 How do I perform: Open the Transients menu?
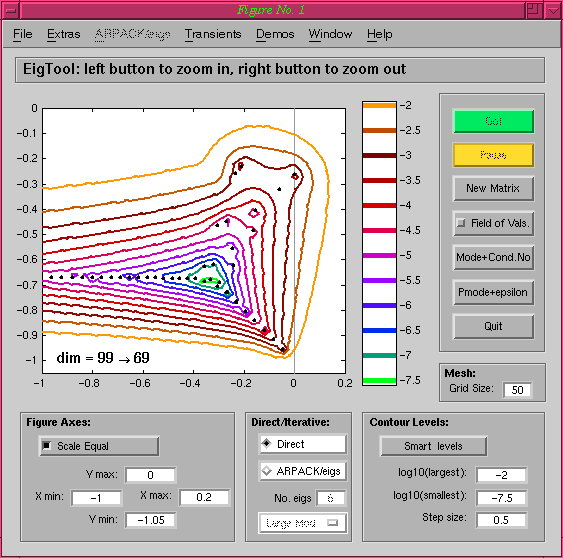pyautogui.click(x=213, y=34)
